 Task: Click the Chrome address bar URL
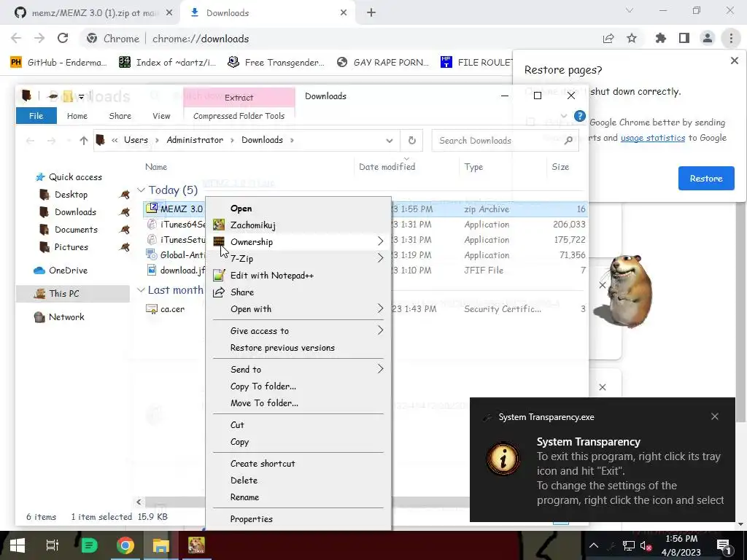(x=201, y=39)
